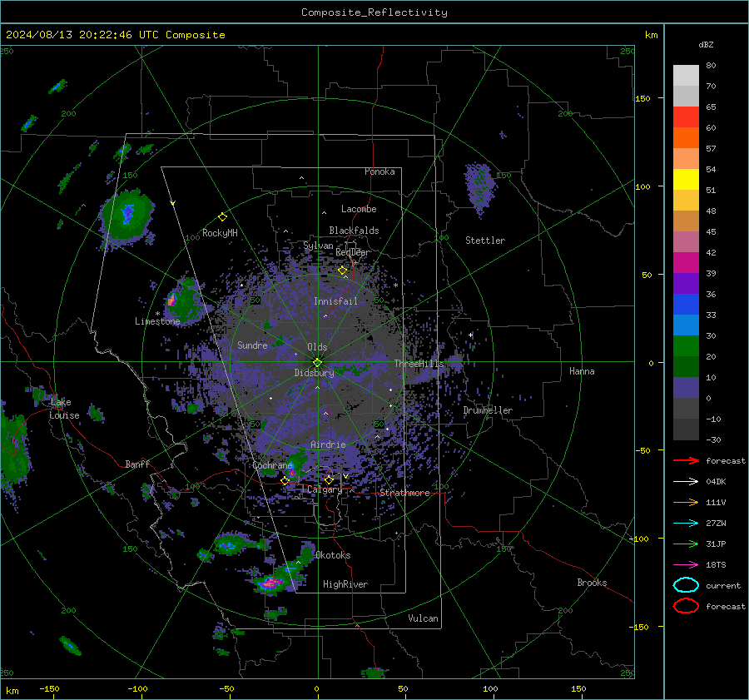Click the Strathmore label
Image resolution: width=749 pixels, height=700 pixels.
pos(404,493)
